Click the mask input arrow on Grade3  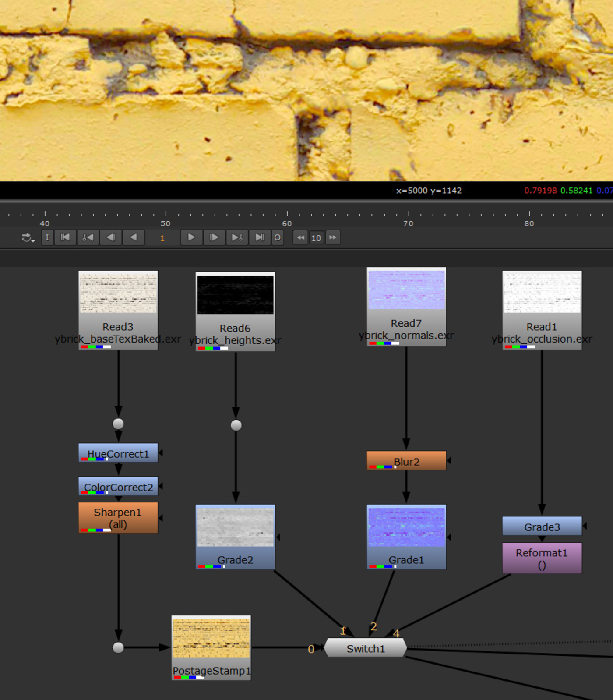pyautogui.click(x=585, y=526)
